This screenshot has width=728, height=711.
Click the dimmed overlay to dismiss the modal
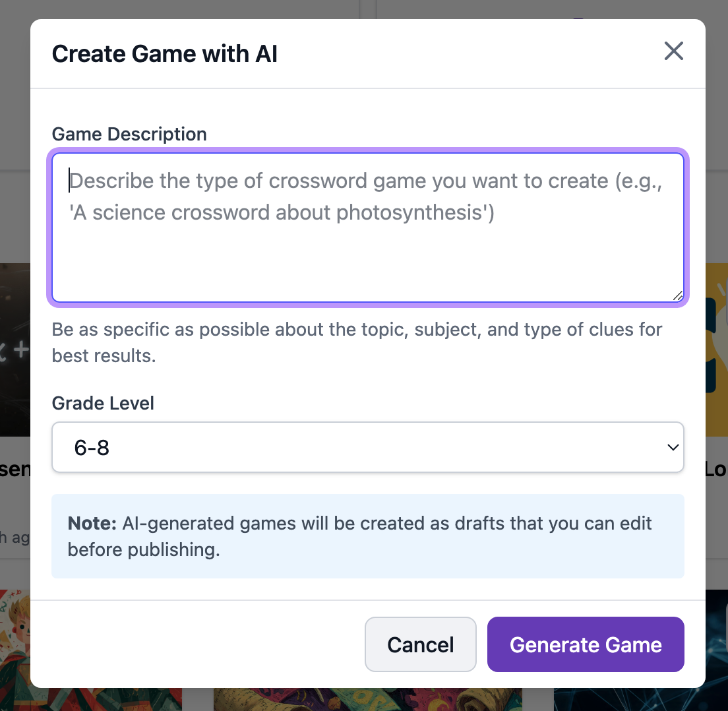[15, 132]
